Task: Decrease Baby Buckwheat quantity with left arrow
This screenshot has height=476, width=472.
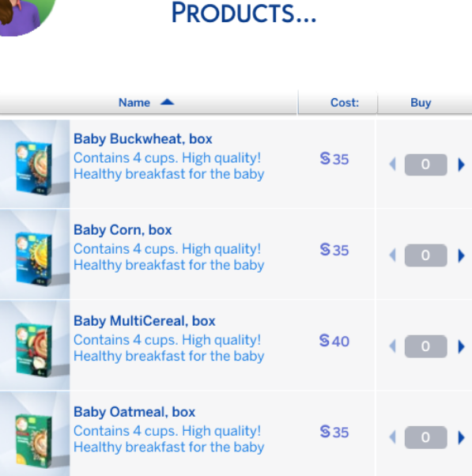Action: tap(392, 164)
